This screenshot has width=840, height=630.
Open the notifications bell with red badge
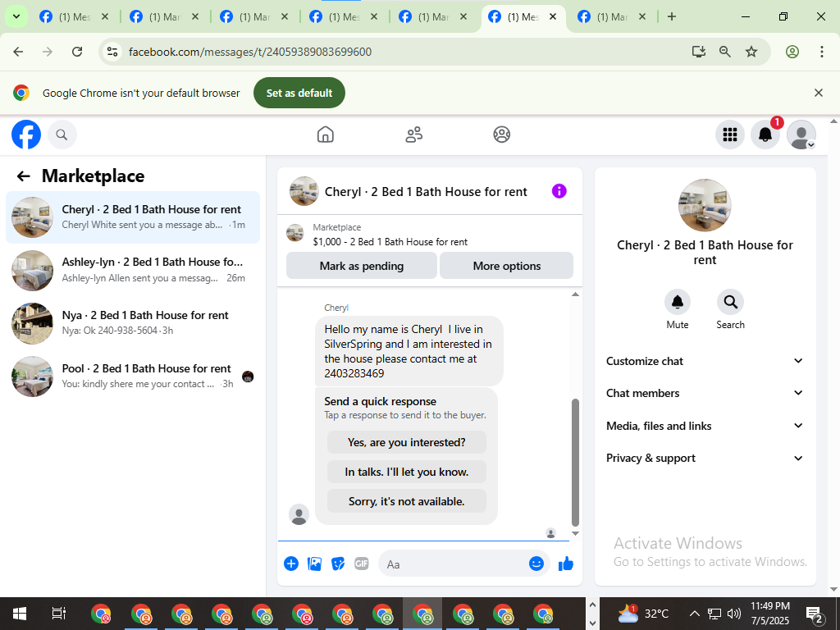click(x=765, y=135)
